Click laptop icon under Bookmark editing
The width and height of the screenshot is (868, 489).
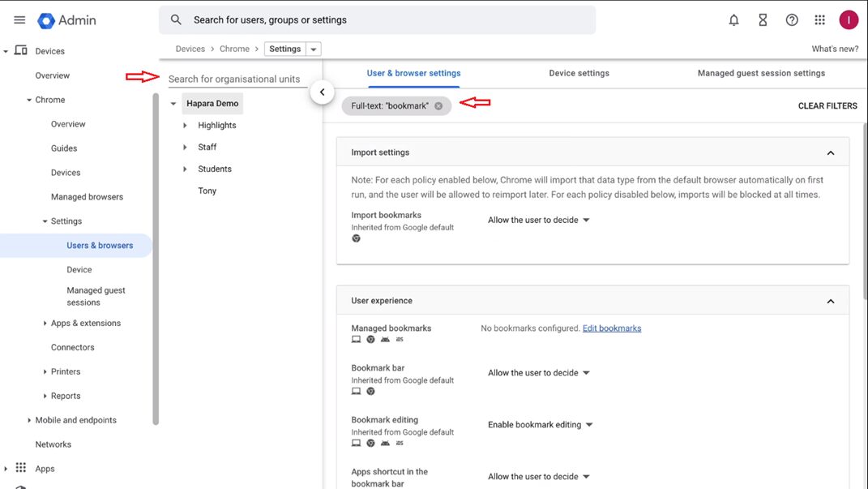356,443
